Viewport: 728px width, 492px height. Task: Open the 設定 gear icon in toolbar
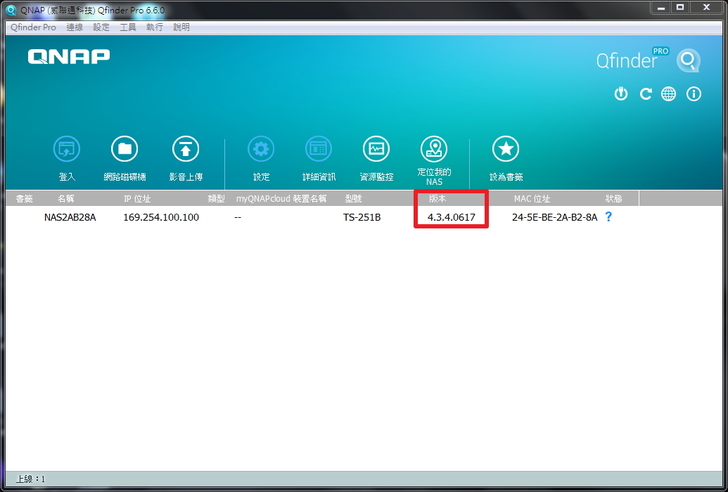[x=261, y=150]
